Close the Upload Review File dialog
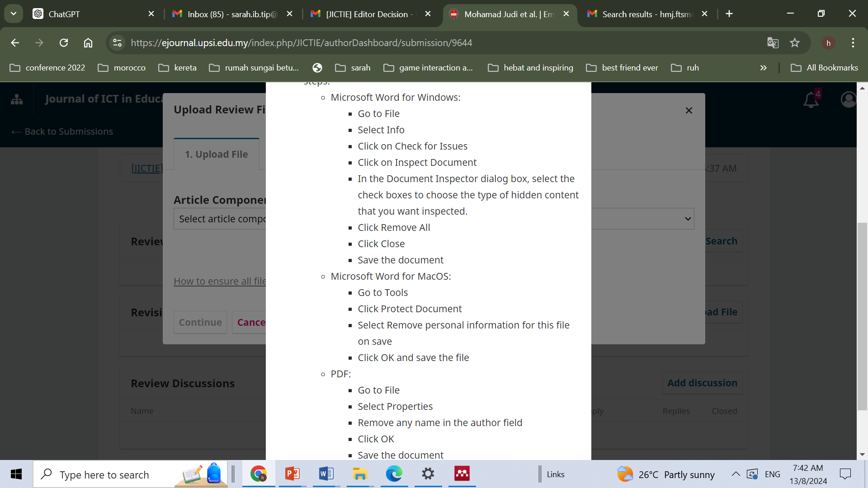Screen dimensions: 868x488 689,111
